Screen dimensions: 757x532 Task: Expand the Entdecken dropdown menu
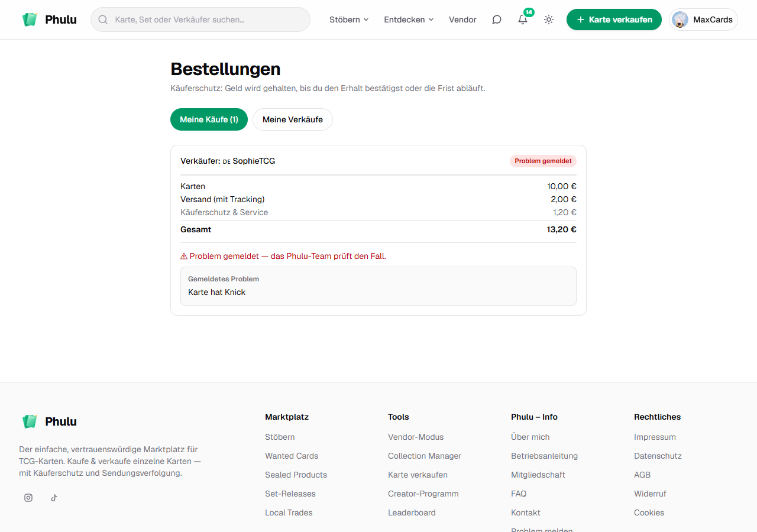409,20
